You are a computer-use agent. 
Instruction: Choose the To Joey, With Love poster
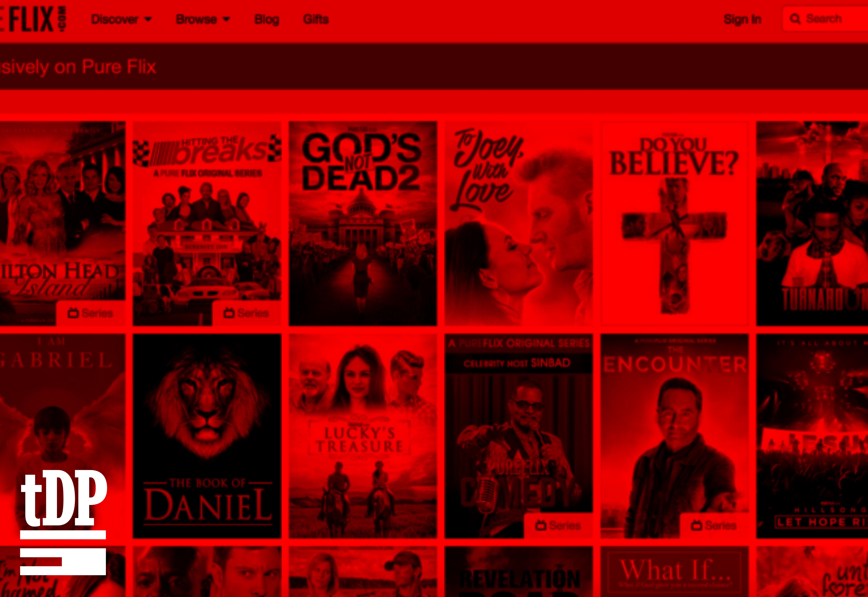coord(519,223)
